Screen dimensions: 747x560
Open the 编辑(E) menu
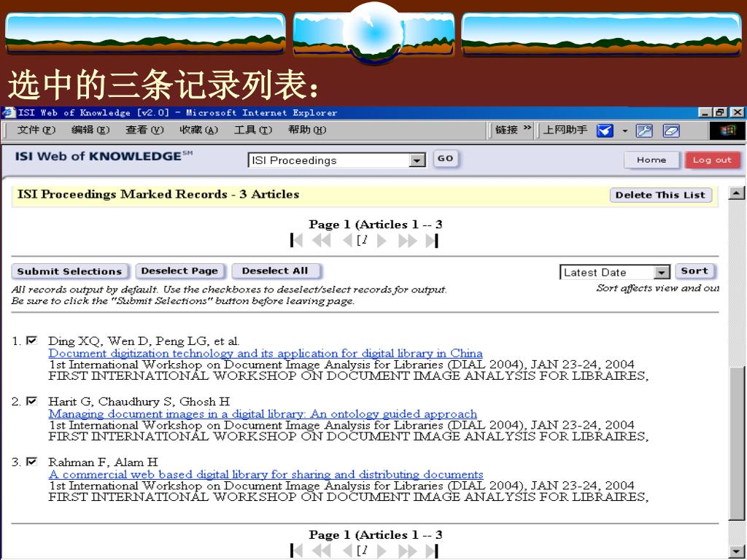(90, 130)
